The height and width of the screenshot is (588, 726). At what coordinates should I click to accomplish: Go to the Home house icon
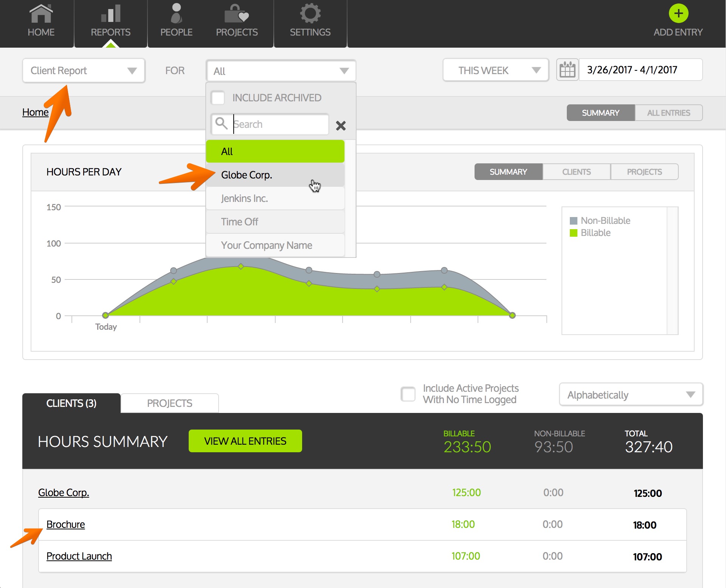tap(41, 14)
